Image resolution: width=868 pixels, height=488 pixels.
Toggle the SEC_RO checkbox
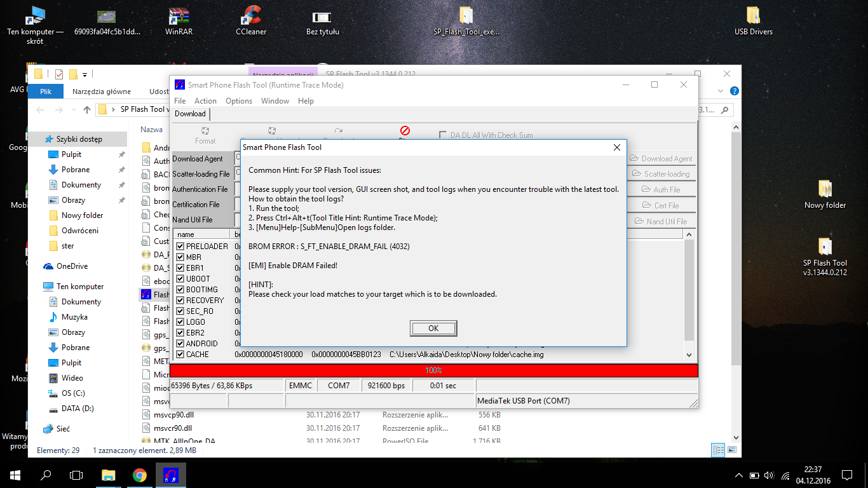pos(180,311)
